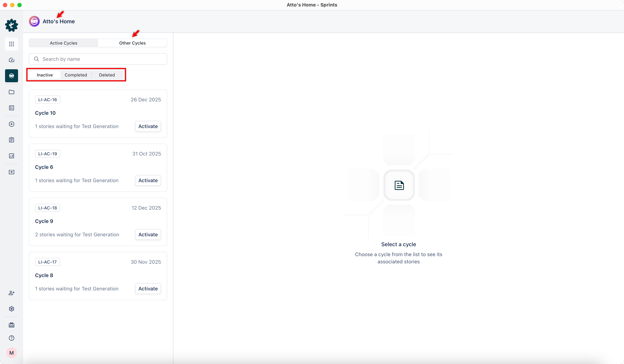Open the bar chart reports icon
Viewport: 624px width, 364px height.
click(11, 156)
